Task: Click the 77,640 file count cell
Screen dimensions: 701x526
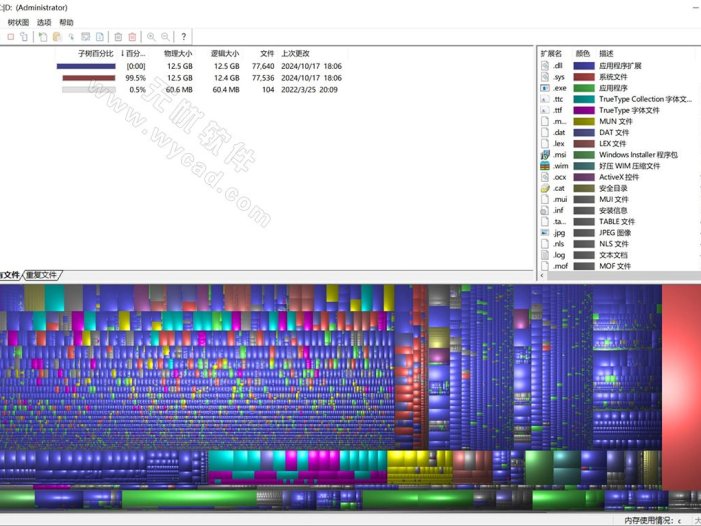Action: point(263,66)
